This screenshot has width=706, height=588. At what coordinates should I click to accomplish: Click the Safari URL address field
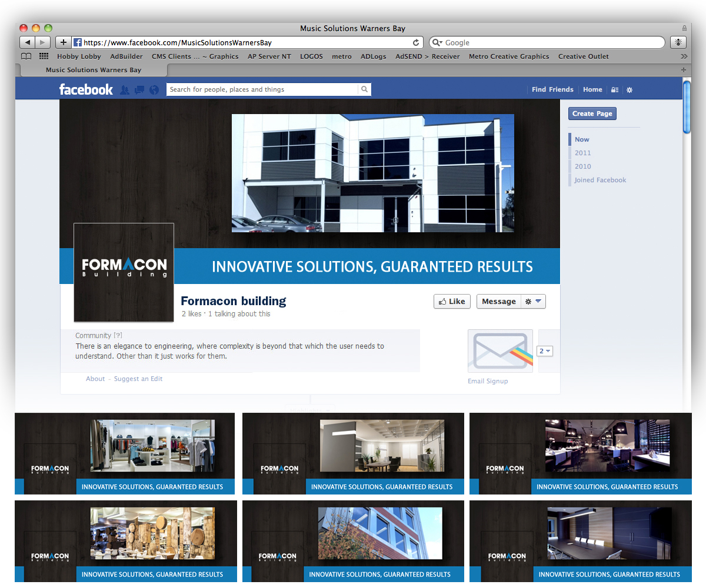point(247,42)
